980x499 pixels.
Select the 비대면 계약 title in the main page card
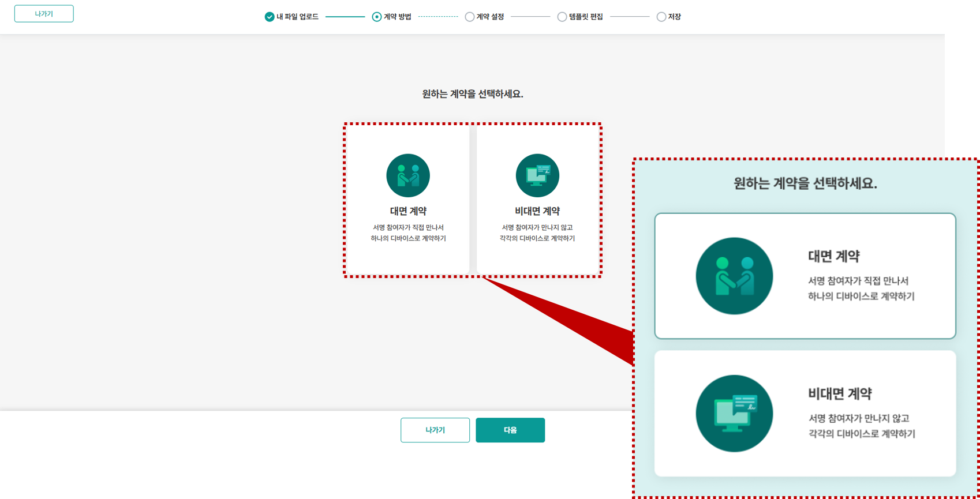tap(537, 211)
